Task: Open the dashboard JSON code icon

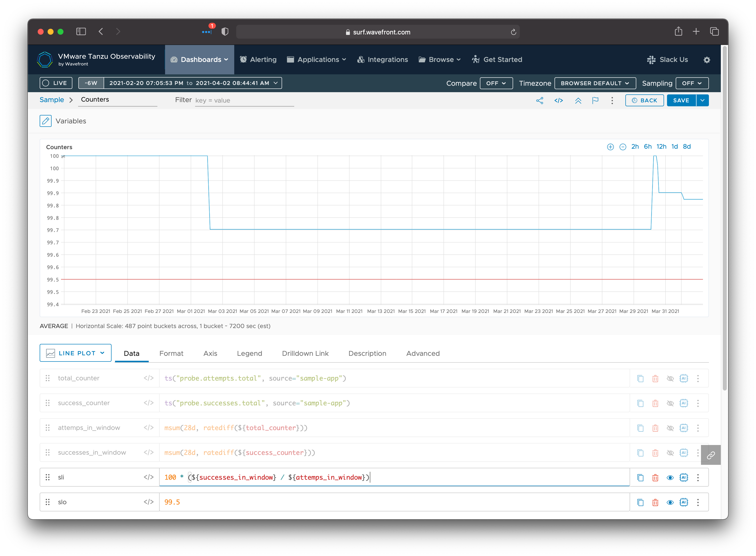Action: pyautogui.click(x=559, y=100)
